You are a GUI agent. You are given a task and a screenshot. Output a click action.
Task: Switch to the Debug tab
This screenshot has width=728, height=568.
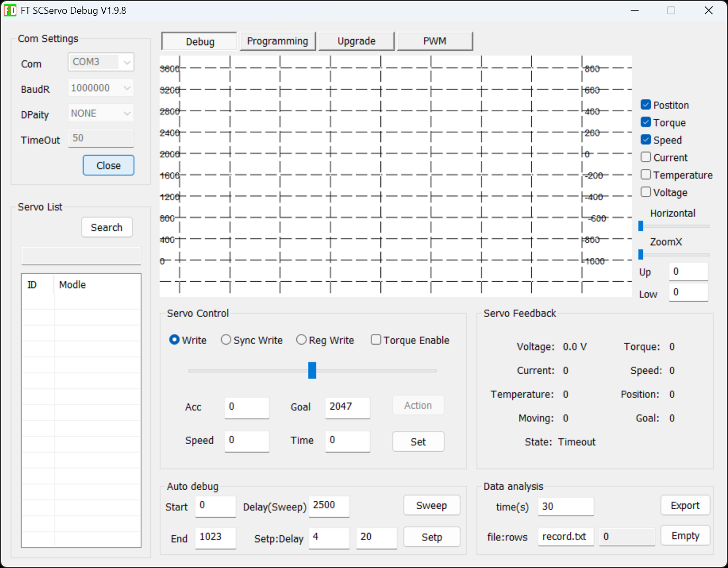point(199,41)
